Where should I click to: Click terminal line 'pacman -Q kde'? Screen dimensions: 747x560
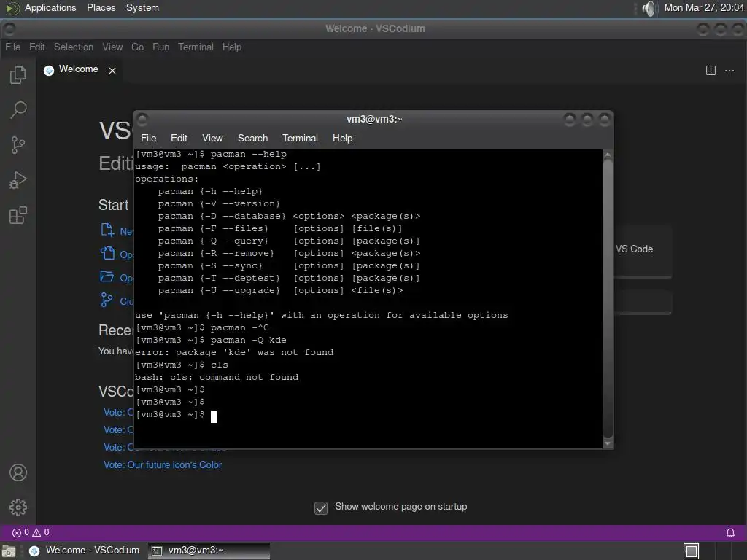(248, 340)
